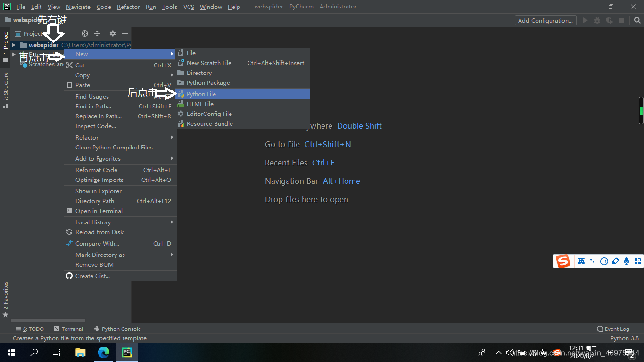Hide the Project panel with minus icon
This screenshot has height=362, width=644.
(125, 33)
